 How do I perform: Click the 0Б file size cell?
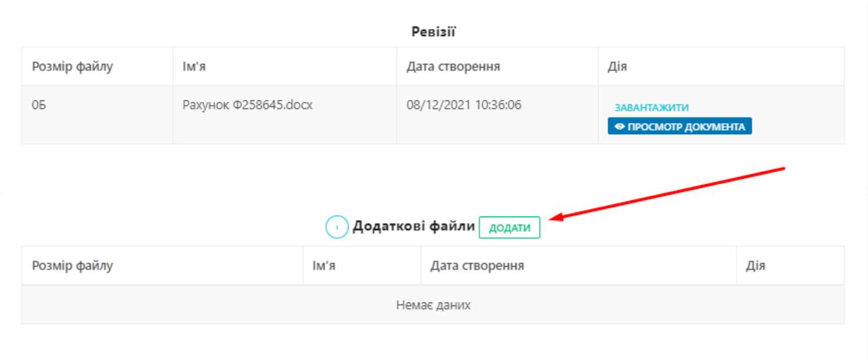pyautogui.click(x=39, y=106)
